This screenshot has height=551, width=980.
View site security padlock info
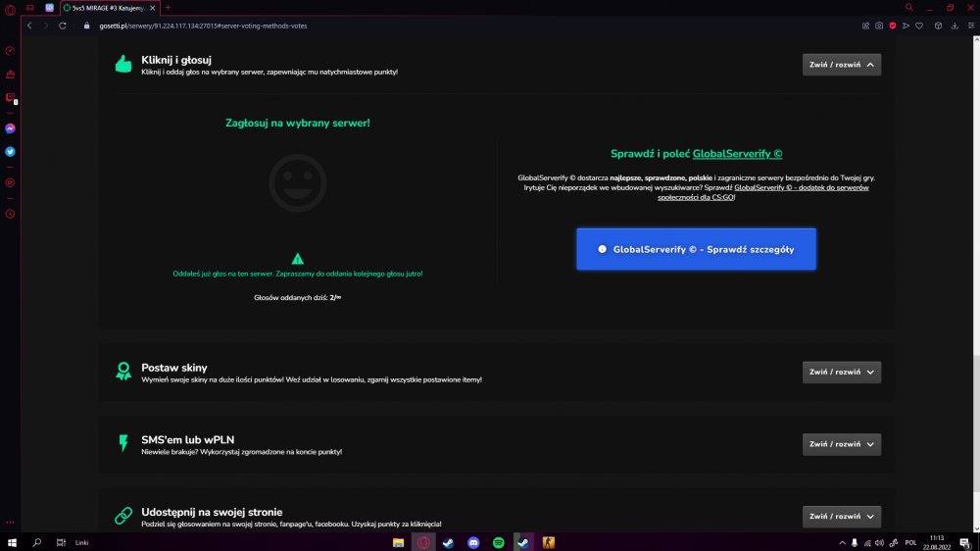[87, 25]
